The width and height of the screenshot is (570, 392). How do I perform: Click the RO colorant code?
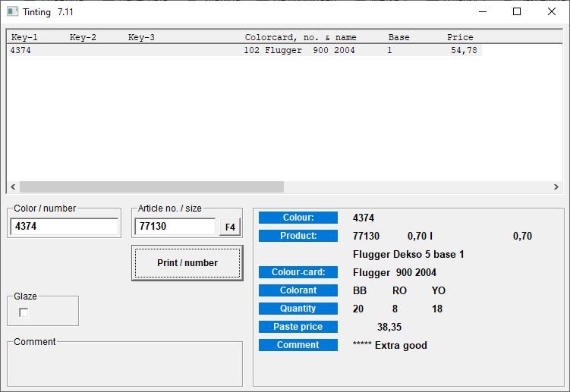point(399,290)
